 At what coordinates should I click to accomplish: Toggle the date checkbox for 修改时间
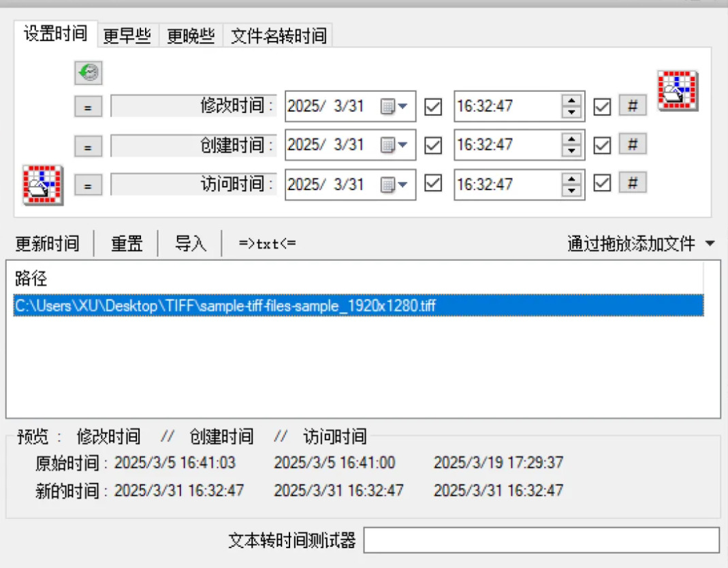432,107
